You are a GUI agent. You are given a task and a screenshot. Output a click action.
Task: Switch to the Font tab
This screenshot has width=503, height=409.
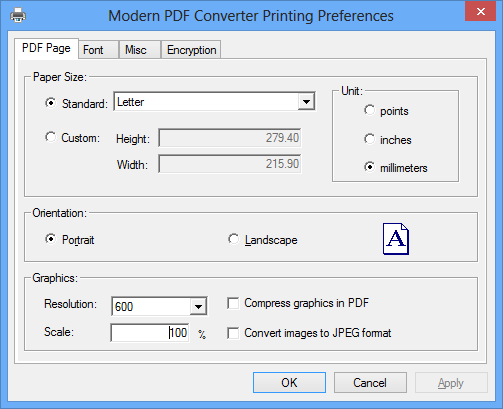pos(98,50)
